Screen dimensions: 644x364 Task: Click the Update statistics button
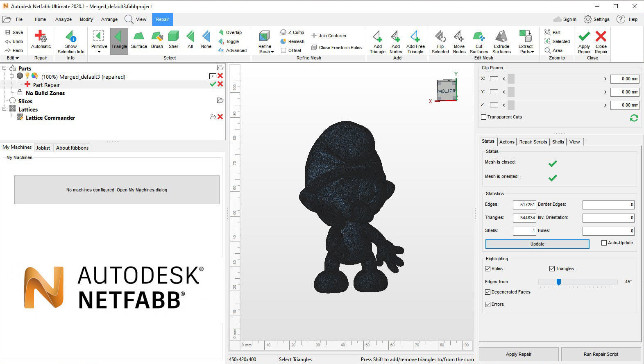click(537, 244)
